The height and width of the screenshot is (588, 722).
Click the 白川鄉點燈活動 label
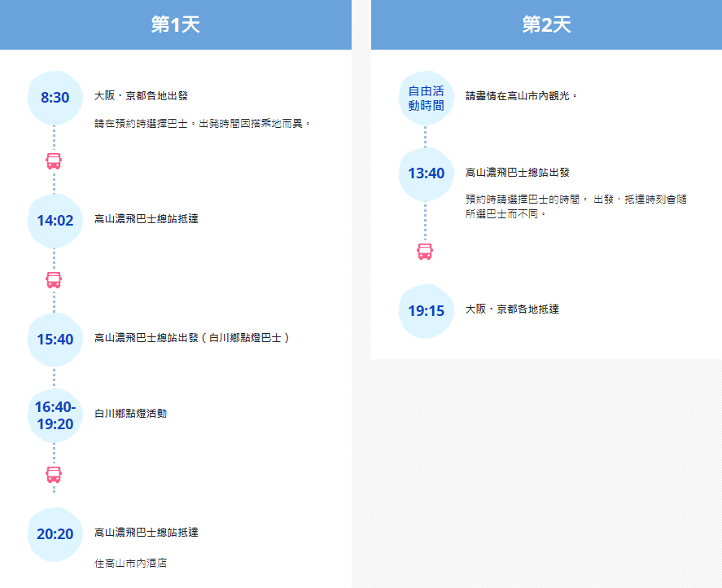(x=130, y=414)
